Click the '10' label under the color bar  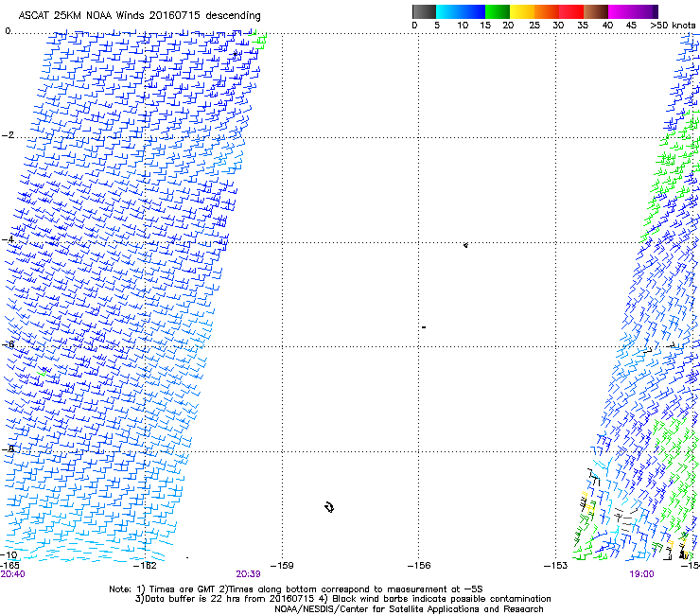pos(463,26)
